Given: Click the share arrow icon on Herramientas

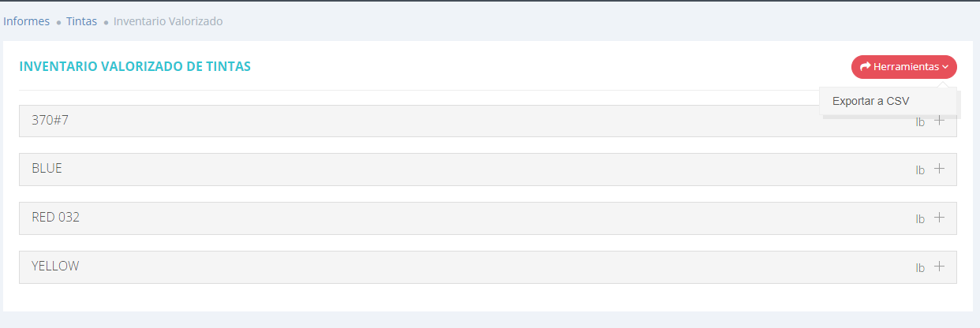Looking at the screenshot, I should 865,67.
